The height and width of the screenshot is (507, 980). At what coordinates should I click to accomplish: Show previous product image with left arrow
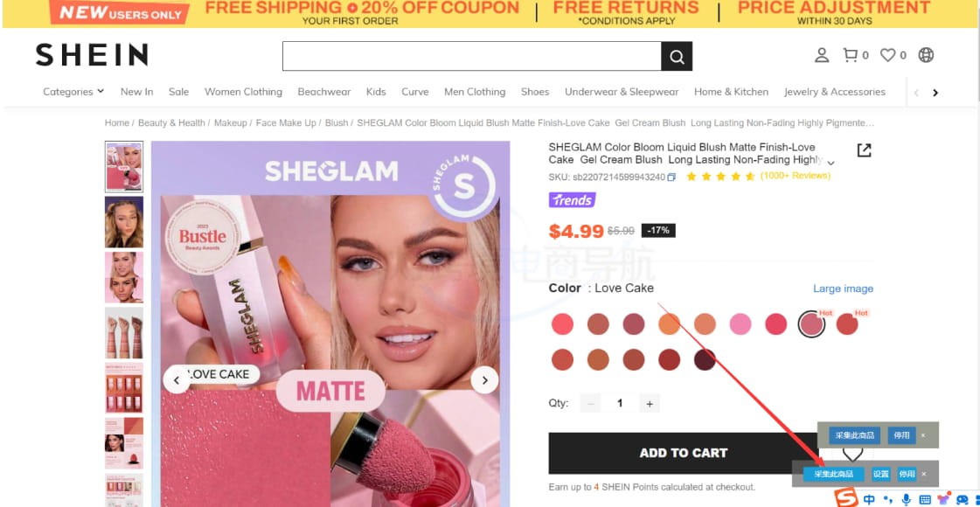tap(177, 380)
